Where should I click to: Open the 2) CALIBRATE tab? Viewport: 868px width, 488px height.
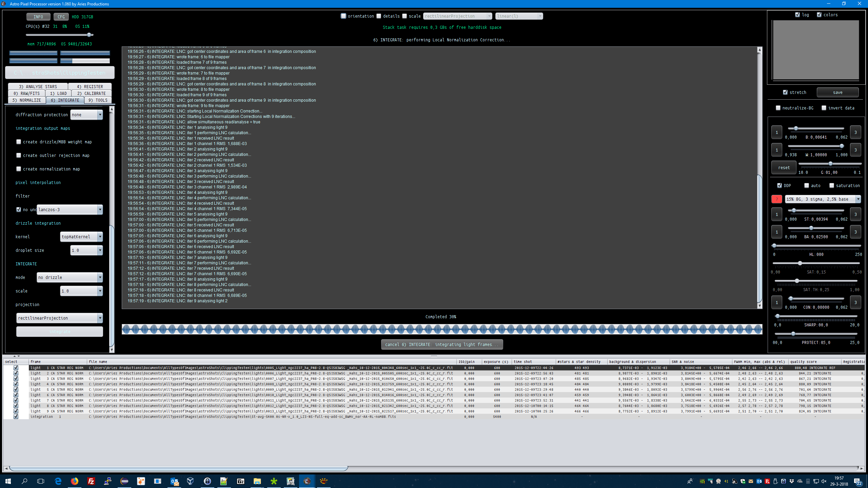[x=91, y=93]
